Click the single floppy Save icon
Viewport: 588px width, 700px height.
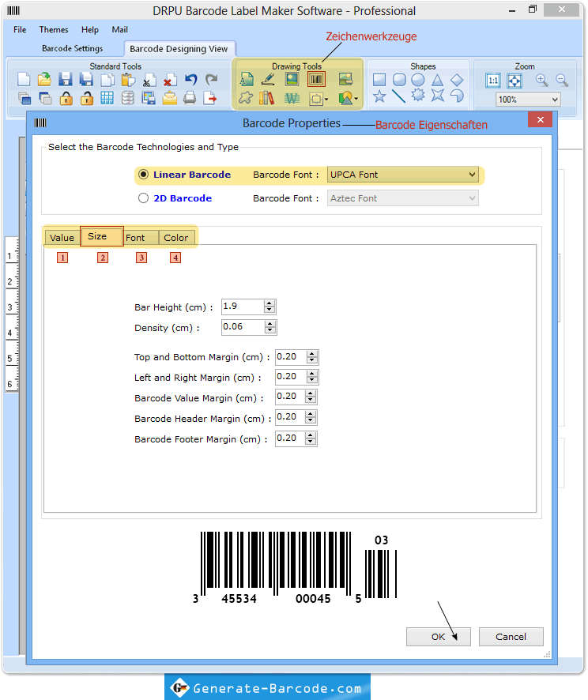(x=66, y=80)
